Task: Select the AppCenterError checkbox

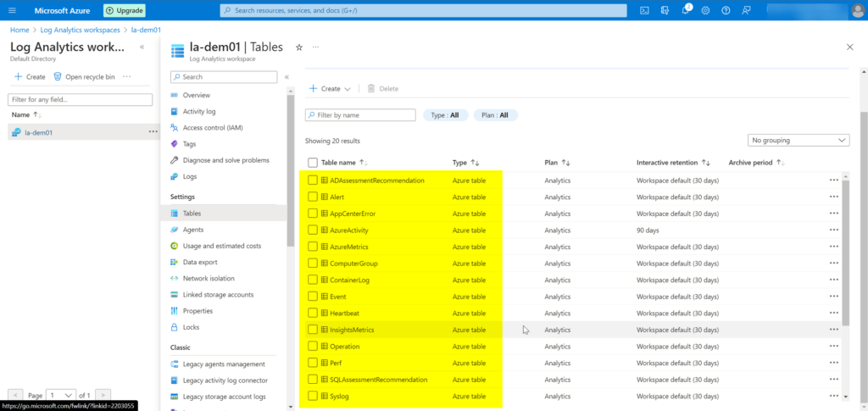Action: tap(313, 214)
